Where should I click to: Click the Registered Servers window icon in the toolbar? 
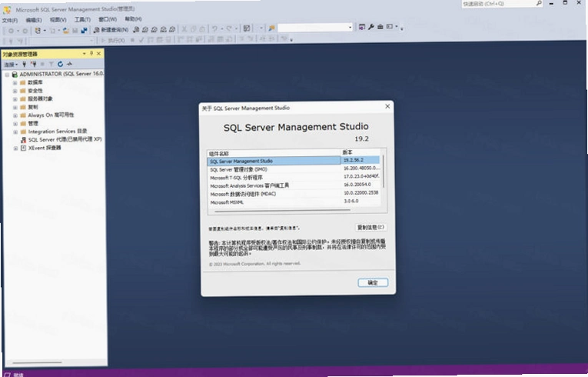pyautogui.click(x=361, y=27)
